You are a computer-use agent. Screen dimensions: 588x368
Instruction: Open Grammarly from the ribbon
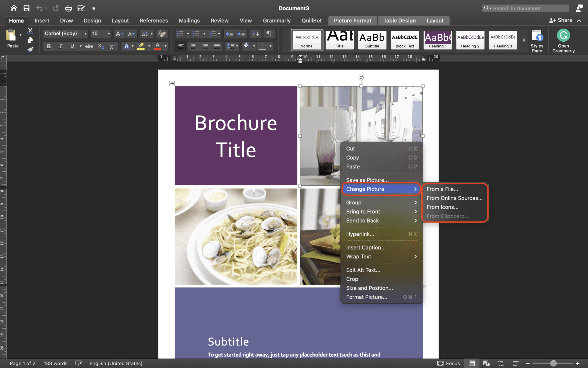coord(563,40)
